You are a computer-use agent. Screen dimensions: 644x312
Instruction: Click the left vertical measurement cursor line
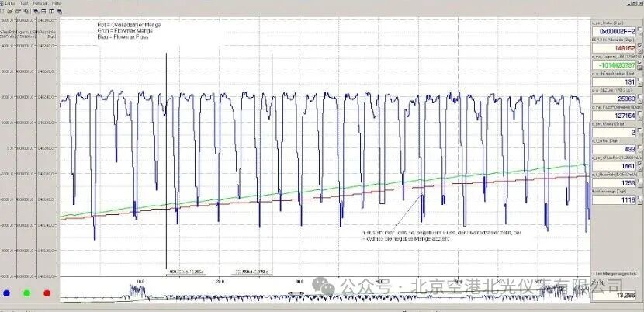pyautogui.click(x=166, y=161)
